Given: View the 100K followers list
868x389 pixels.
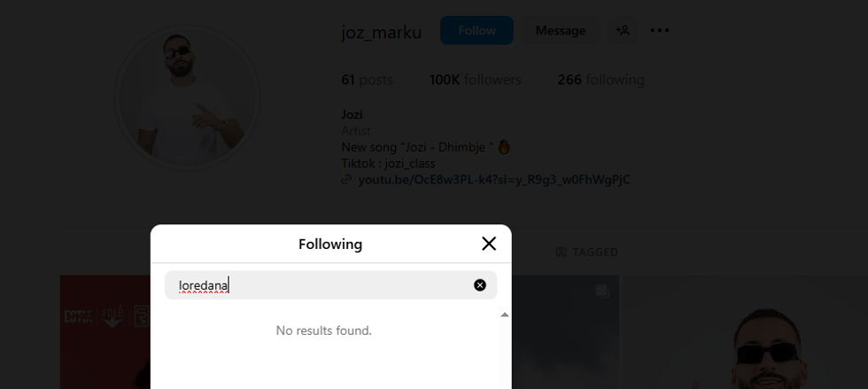Looking at the screenshot, I should click(x=475, y=80).
